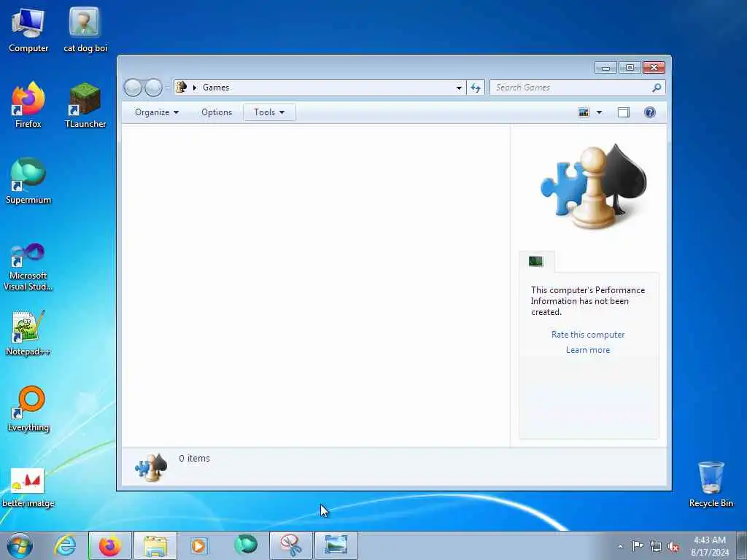
Task: Refresh the Games folder view
Action: click(476, 87)
